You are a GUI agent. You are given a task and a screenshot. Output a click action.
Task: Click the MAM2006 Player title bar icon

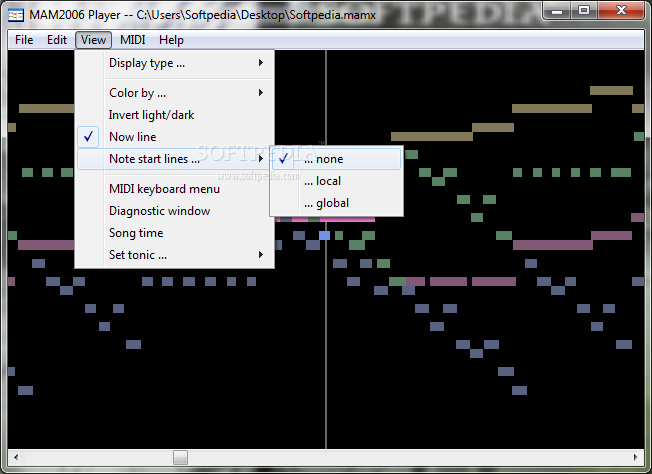16,15
